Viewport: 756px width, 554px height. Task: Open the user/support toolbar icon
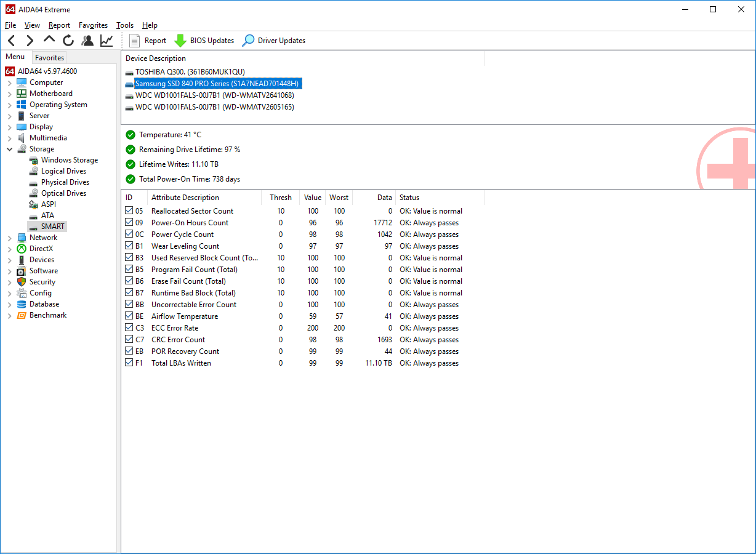(87, 41)
